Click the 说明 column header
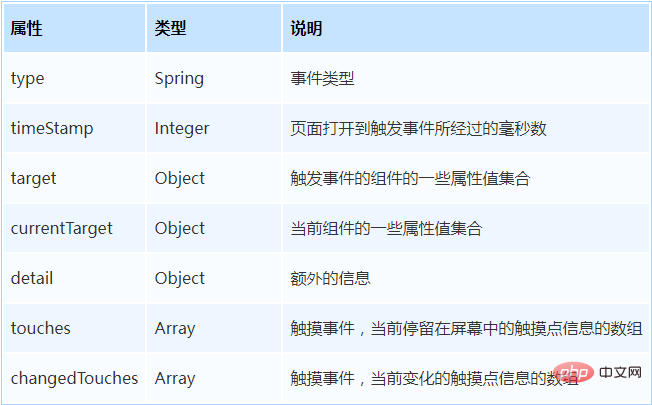652x405 pixels. coord(306,29)
